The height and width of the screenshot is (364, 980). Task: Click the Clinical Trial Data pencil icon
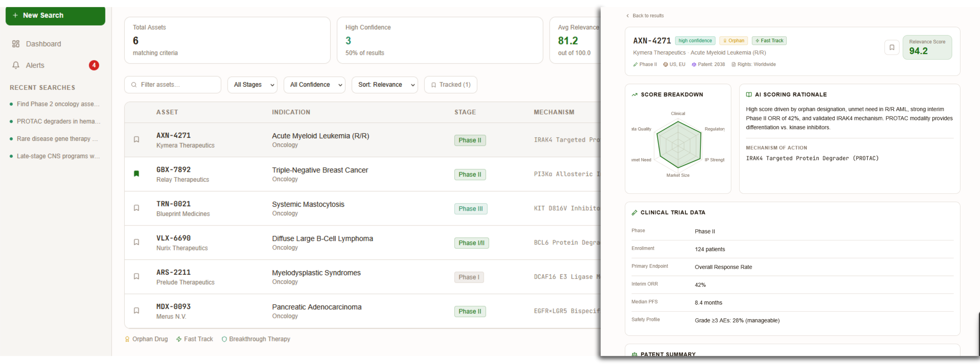tap(635, 213)
